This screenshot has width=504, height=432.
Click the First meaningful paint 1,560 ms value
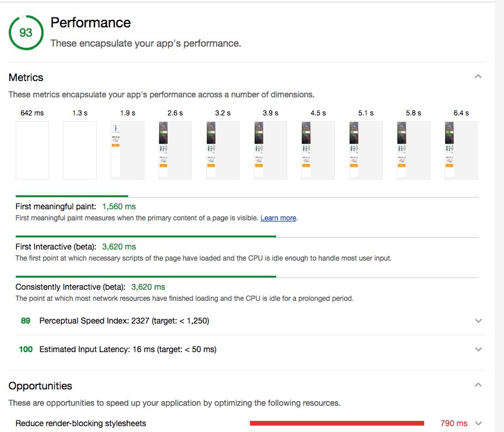pos(119,206)
